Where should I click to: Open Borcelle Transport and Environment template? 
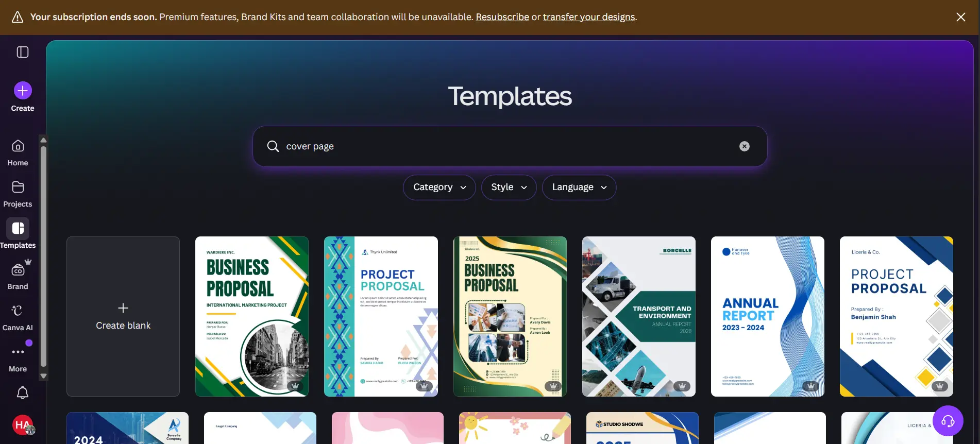[639, 316]
